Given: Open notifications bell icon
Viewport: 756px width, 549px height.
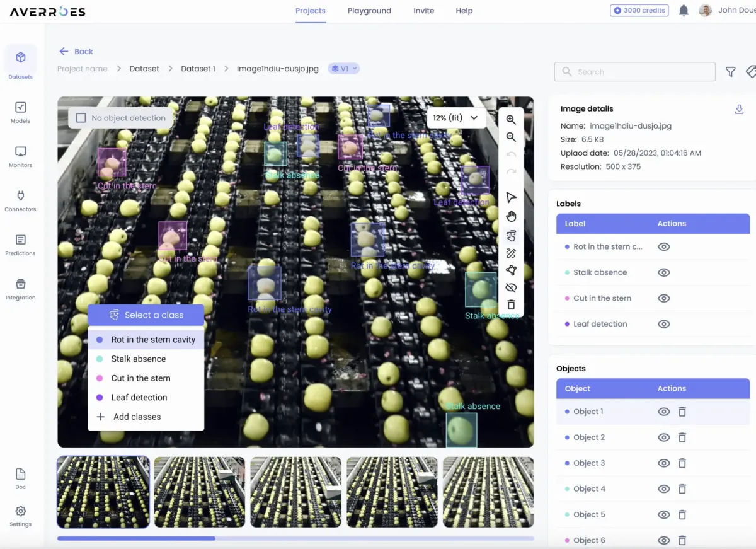Looking at the screenshot, I should (x=684, y=11).
